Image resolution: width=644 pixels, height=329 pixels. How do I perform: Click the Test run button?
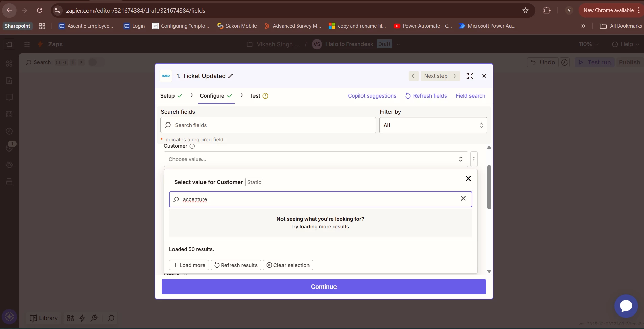[595, 62]
